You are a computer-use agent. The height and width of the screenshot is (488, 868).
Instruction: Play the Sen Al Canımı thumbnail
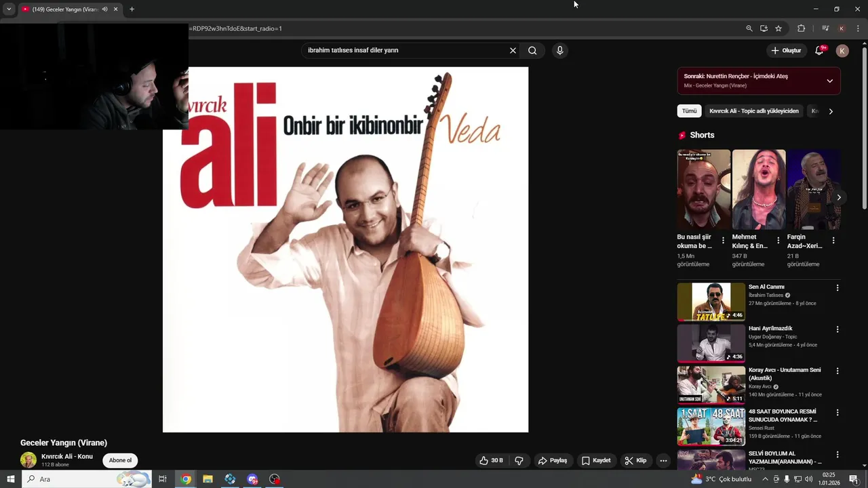711,302
